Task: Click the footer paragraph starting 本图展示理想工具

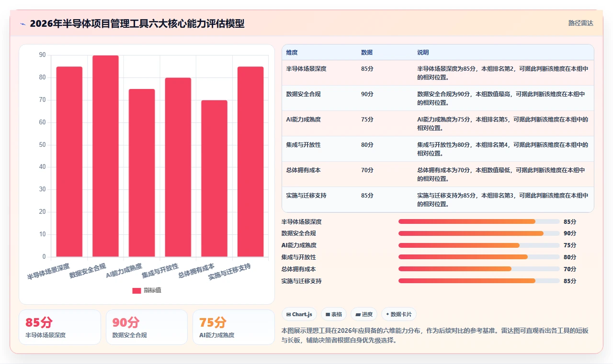Action: coord(435,336)
